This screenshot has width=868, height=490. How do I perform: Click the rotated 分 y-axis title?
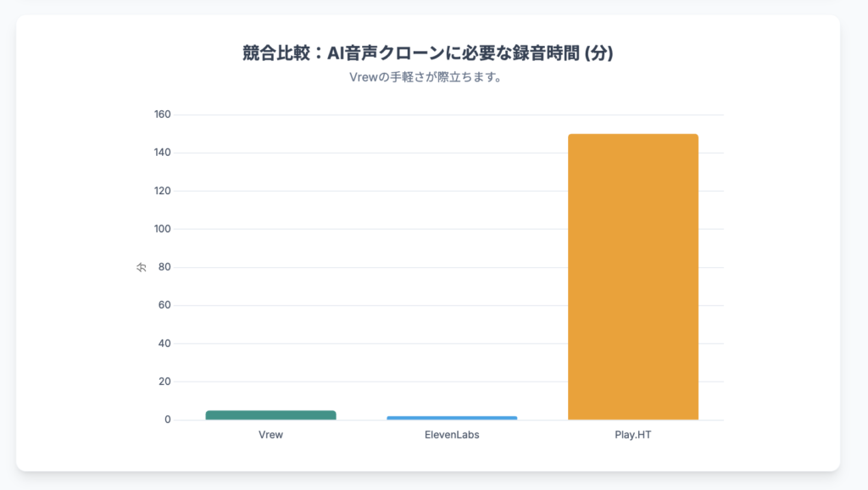142,267
